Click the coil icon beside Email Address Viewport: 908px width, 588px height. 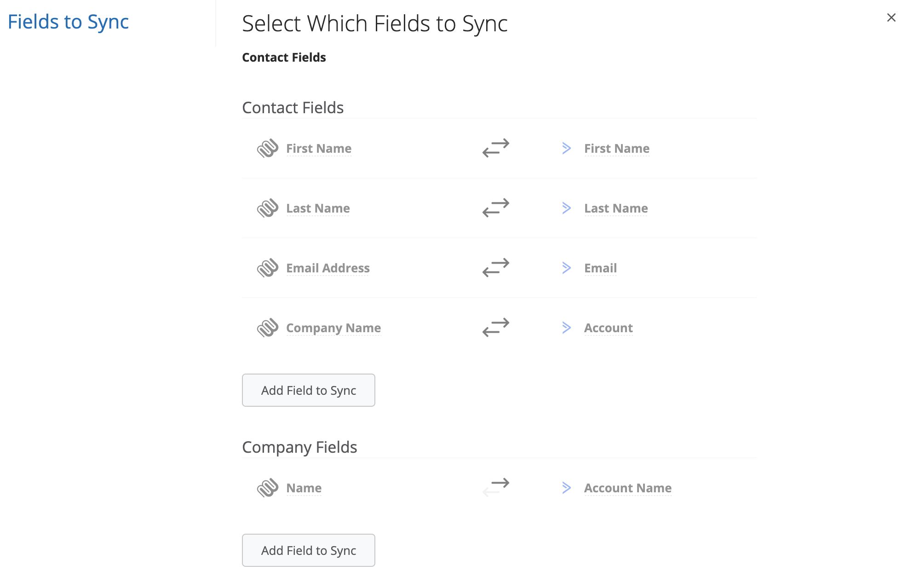[x=268, y=268]
